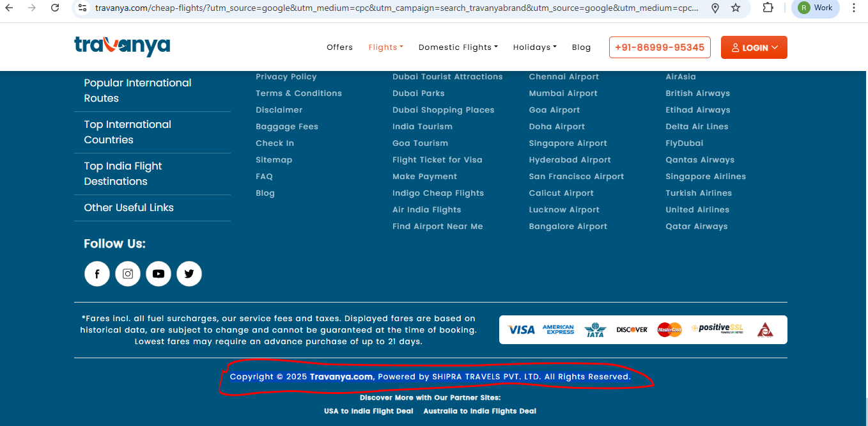868x426 pixels.
Task: Click Travanya.com link in copyright line
Action: (341, 377)
